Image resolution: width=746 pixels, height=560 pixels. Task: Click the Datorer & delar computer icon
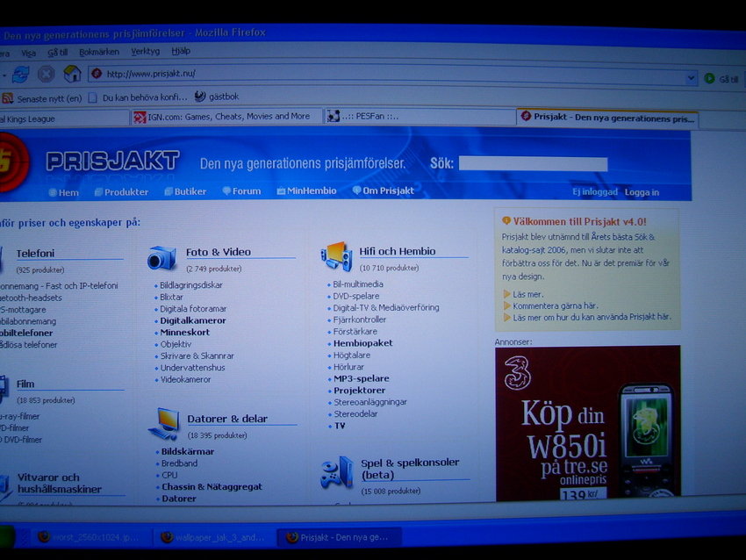coord(164,424)
